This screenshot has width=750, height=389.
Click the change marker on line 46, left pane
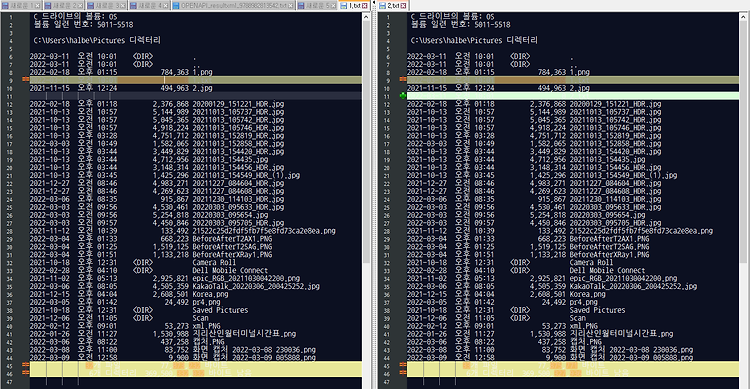[25, 373]
